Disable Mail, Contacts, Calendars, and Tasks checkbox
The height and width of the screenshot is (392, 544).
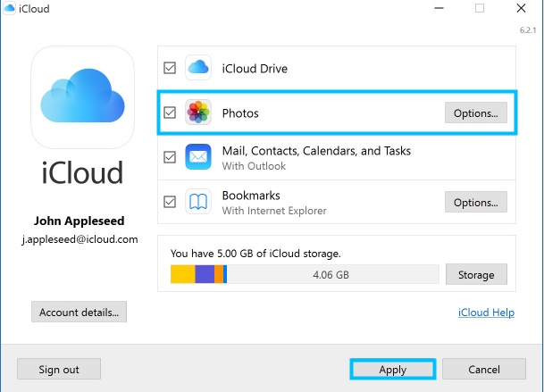tap(170, 158)
